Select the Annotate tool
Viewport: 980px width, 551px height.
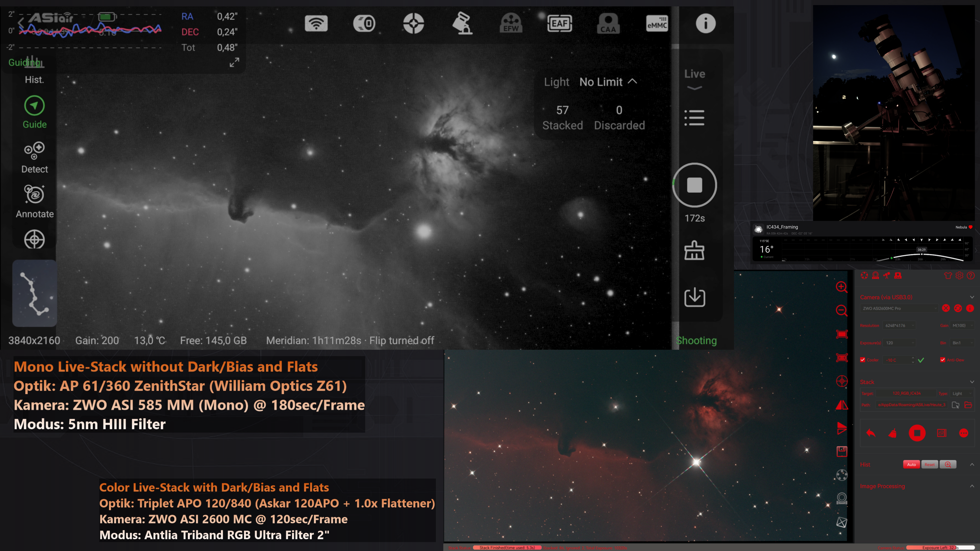coord(35,202)
